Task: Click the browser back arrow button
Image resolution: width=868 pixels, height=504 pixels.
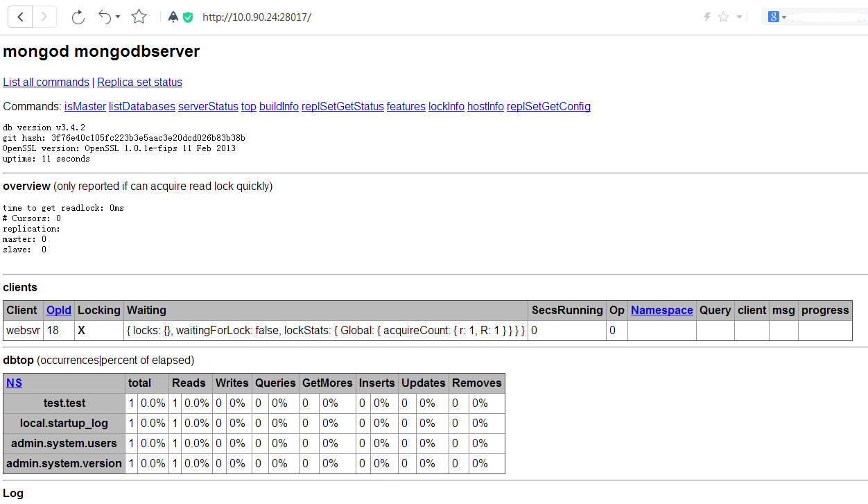Action: (20, 17)
